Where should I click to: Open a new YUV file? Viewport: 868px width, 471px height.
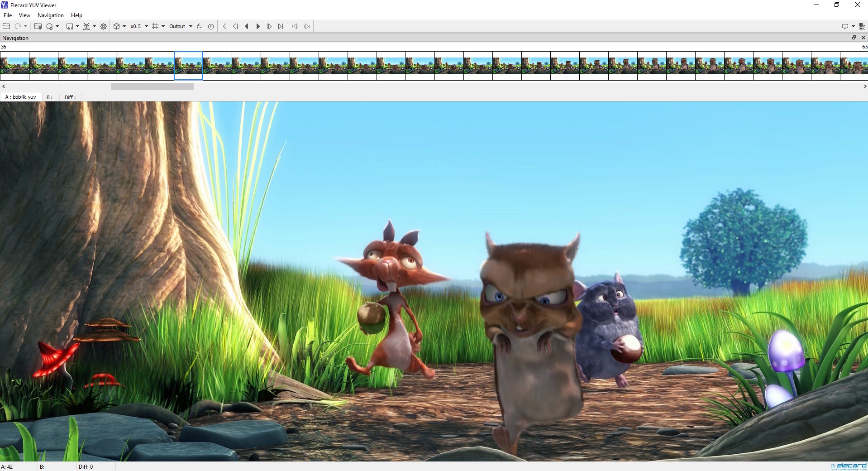tap(6, 26)
